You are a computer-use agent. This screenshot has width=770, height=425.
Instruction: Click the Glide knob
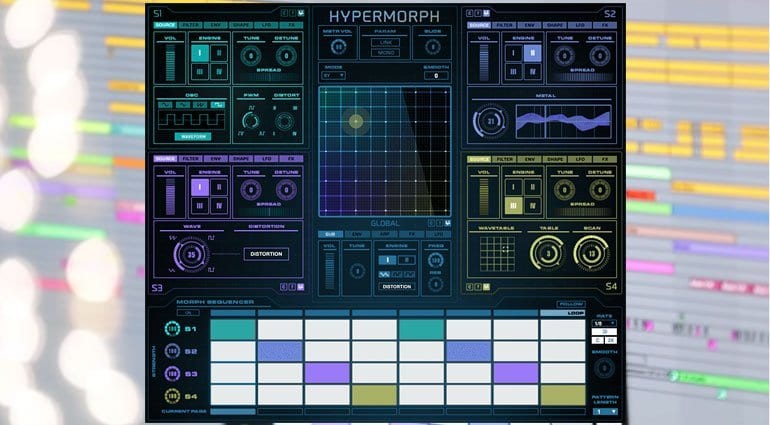(x=433, y=47)
